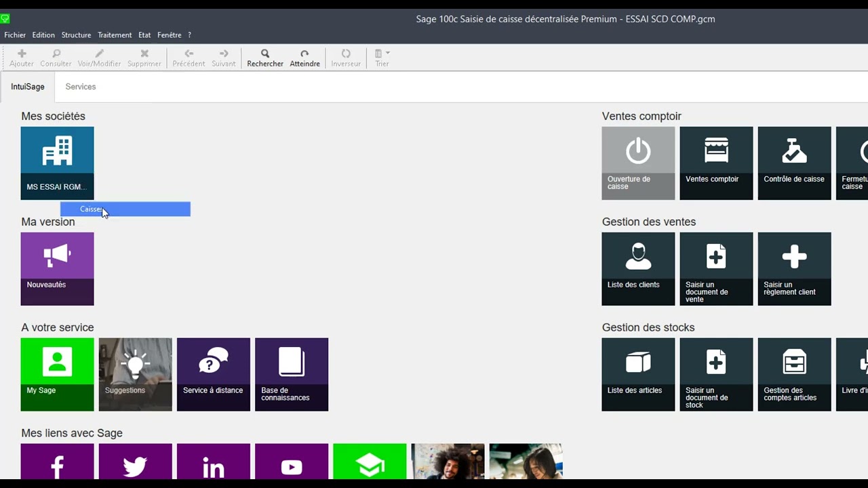Open the Liste des articles tile
Image resolution: width=868 pixels, height=488 pixels.
(638, 375)
